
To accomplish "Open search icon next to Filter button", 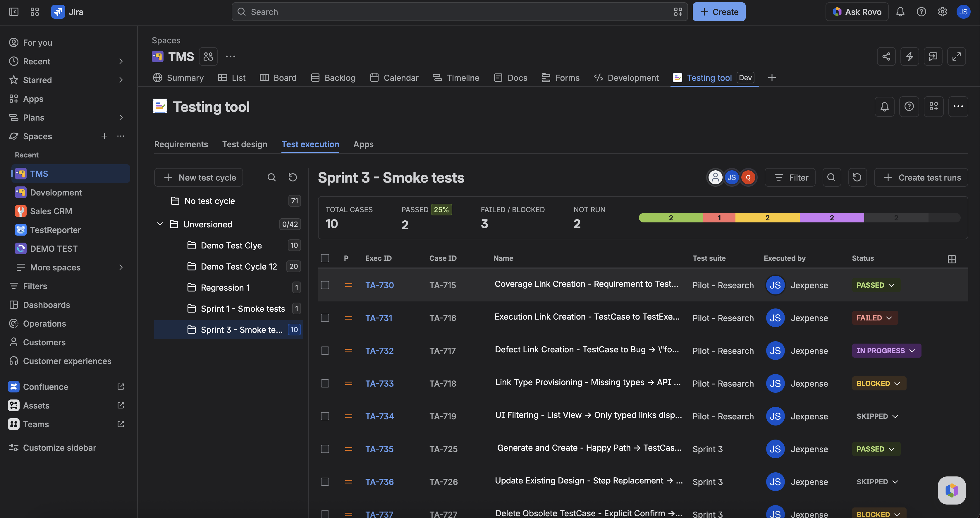I will (831, 177).
